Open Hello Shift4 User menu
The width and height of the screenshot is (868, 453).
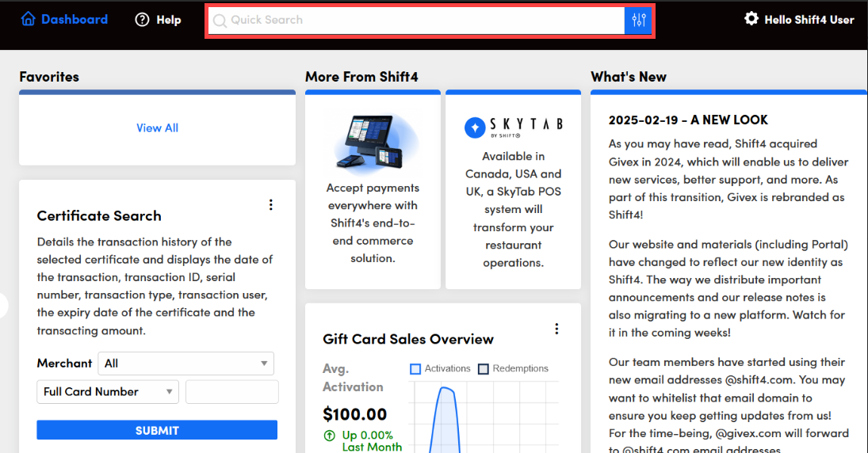809,20
